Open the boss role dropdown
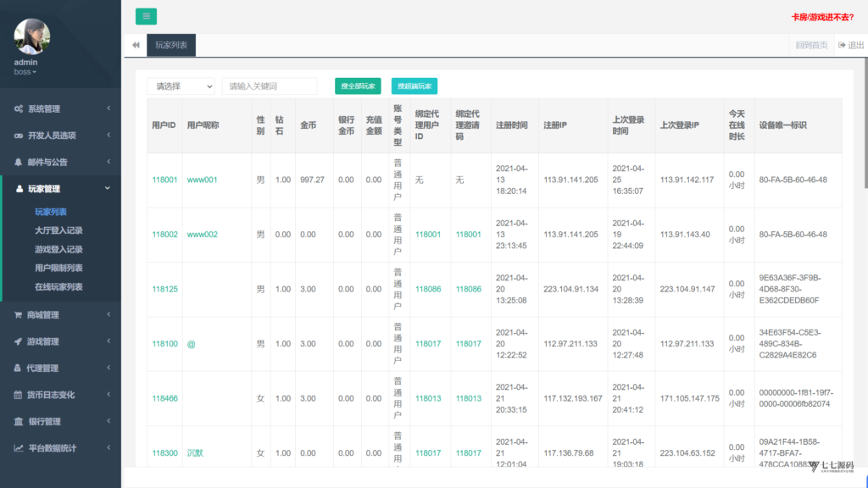The height and width of the screenshot is (488, 868). coord(25,72)
